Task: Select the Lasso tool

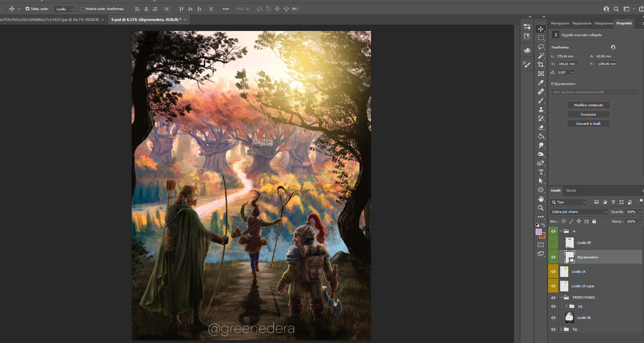Action: click(541, 47)
